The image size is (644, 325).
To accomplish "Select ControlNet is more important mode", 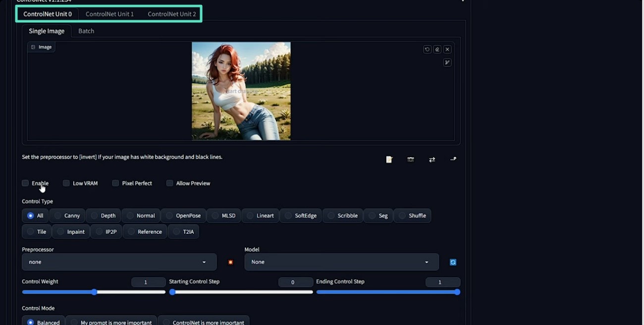I will coord(204,322).
